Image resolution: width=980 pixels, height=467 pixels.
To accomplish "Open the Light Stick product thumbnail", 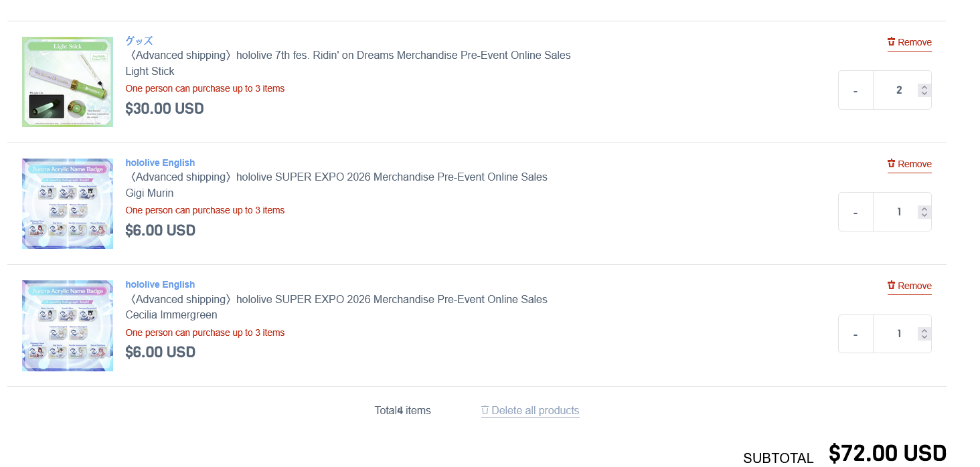I will [x=68, y=82].
